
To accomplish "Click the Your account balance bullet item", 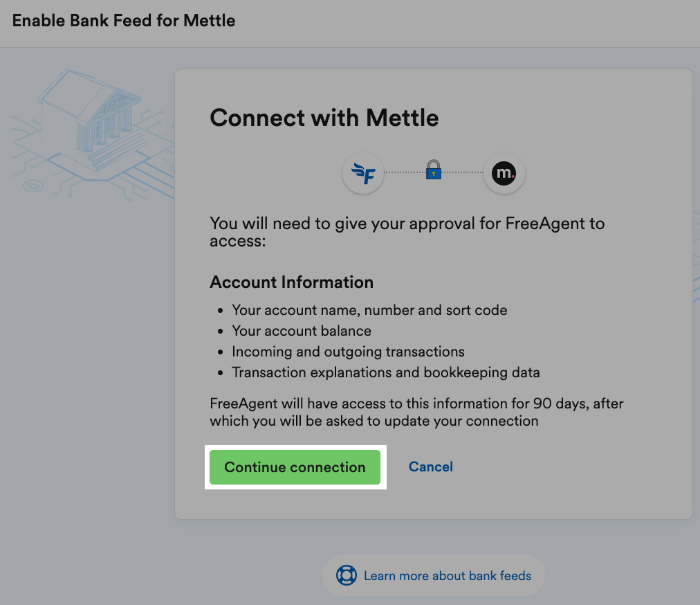I will pos(302,331).
